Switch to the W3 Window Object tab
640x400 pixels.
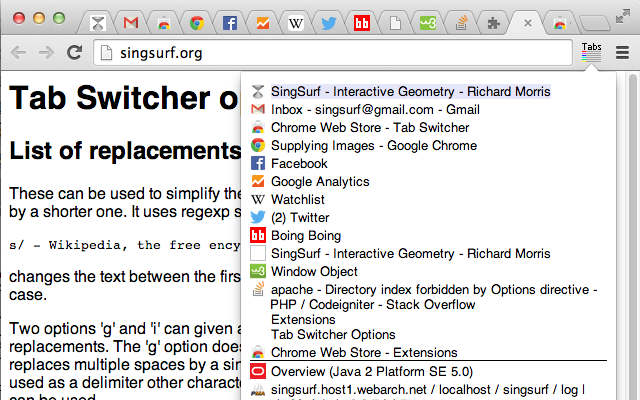pyautogui.click(x=428, y=23)
